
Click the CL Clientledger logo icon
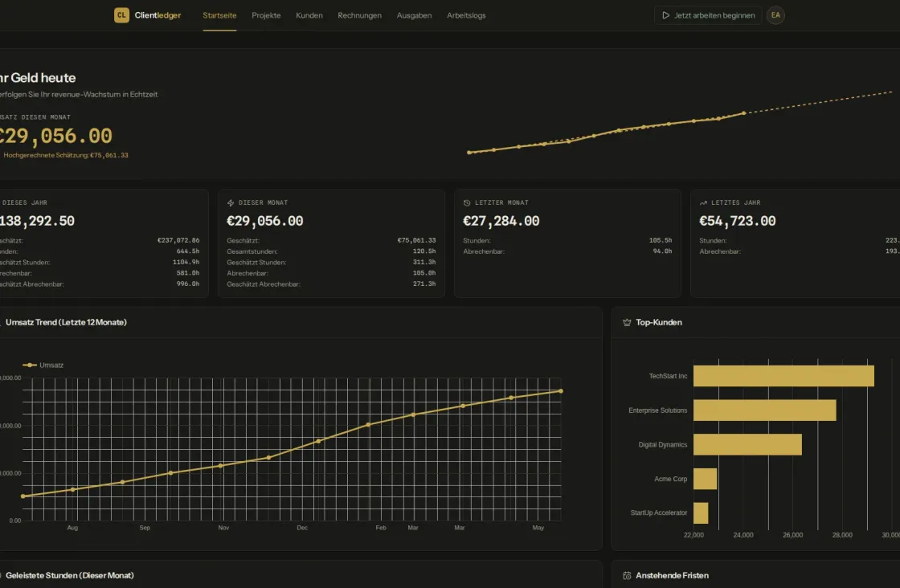(x=121, y=15)
